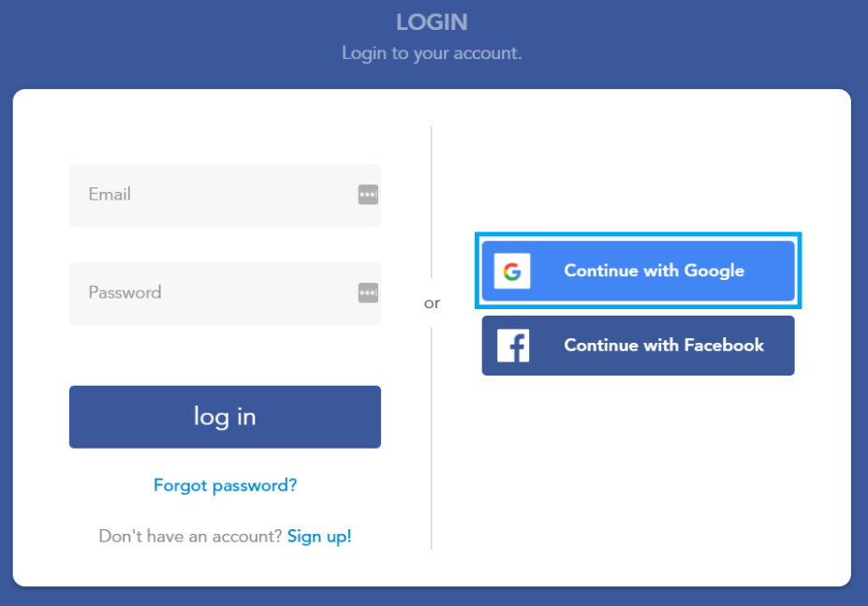868x606 pixels.
Task: Click the vertical divider line above 'or'
Action: (432, 202)
